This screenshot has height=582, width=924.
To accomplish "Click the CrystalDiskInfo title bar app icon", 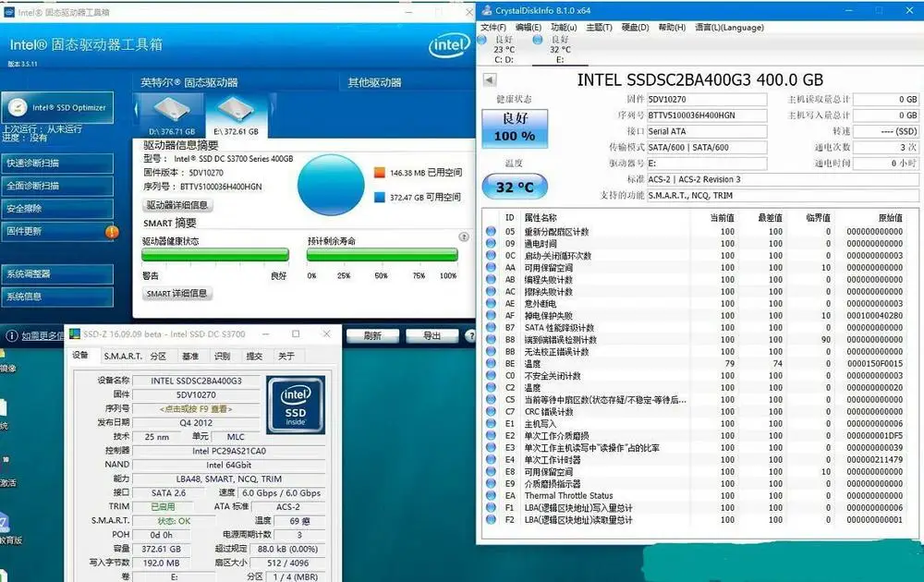I will (x=487, y=10).
